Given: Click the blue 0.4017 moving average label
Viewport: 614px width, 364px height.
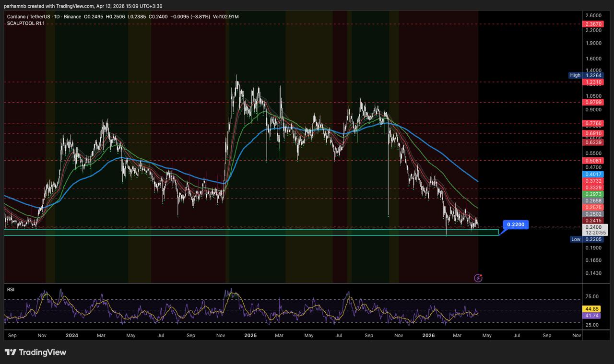Looking at the screenshot, I should [x=592, y=174].
